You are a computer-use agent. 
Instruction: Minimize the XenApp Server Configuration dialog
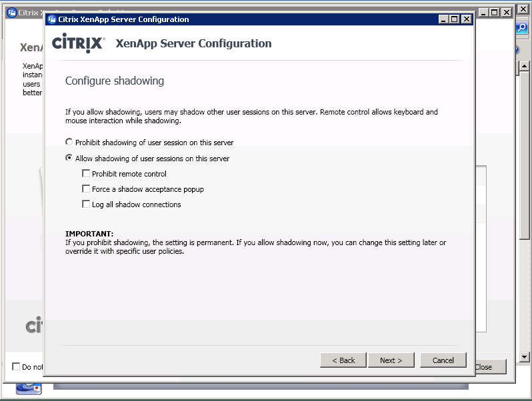tap(443, 19)
